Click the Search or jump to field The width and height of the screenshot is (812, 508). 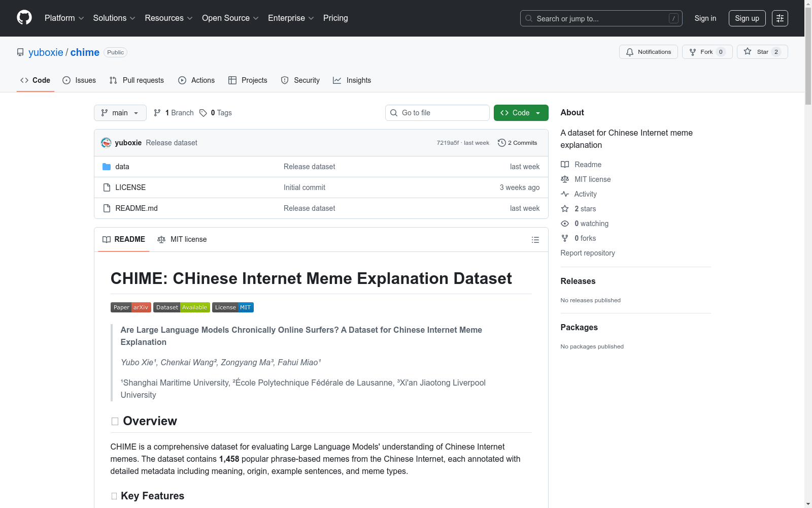(601, 18)
